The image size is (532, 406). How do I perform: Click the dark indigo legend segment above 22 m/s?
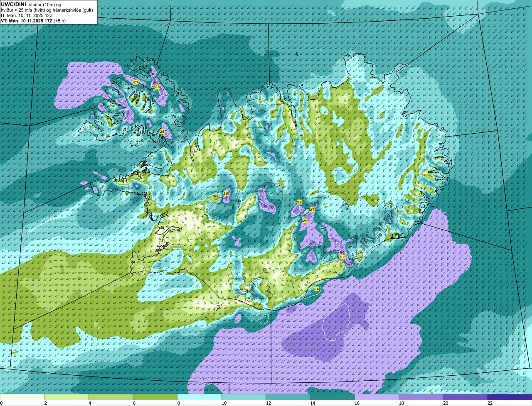pos(510,397)
